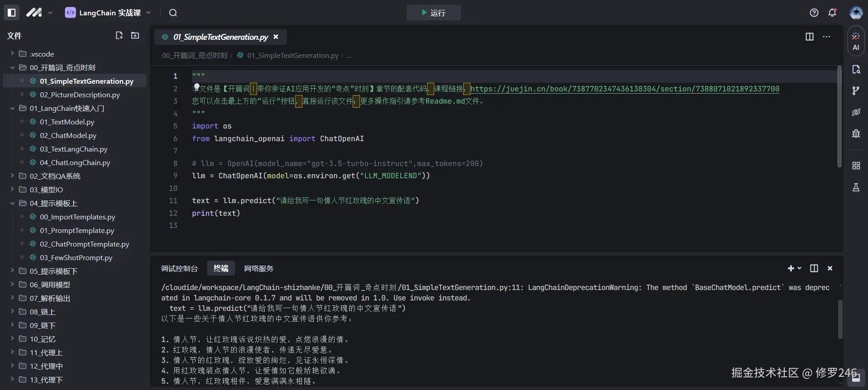Open the AI assistant panel
The width and height of the screenshot is (868, 390).
click(x=855, y=41)
